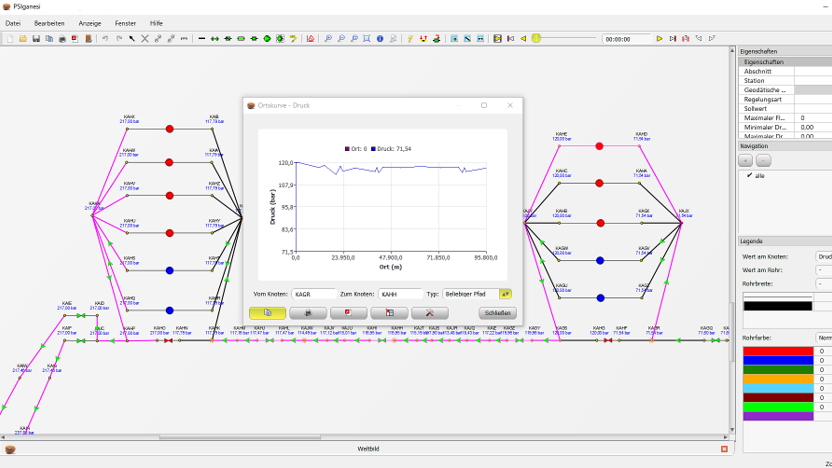The width and height of the screenshot is (832, 468).
Task: Open the Hilfe menu
Action: pos(156,23)
